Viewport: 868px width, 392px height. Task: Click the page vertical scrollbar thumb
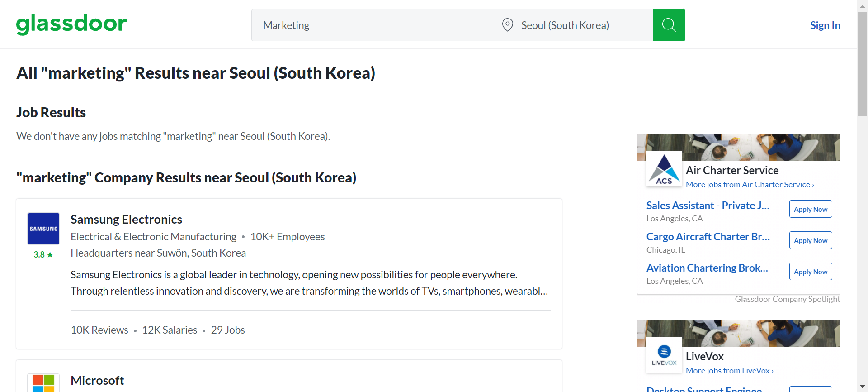863,63
